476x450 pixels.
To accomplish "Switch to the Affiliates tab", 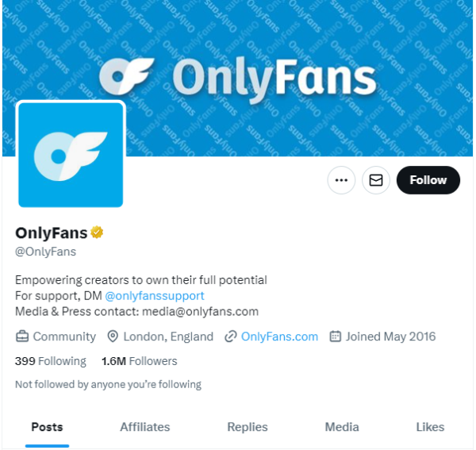I will (x=144, y=427).
